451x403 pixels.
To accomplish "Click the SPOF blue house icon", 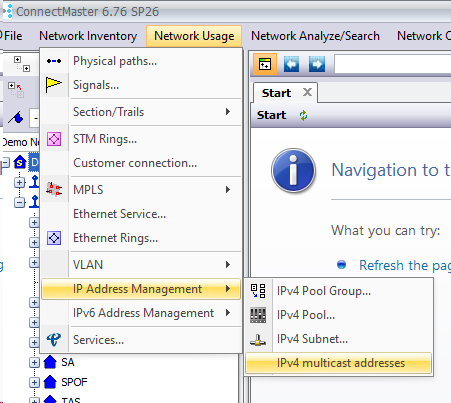I will pos(50,382).
